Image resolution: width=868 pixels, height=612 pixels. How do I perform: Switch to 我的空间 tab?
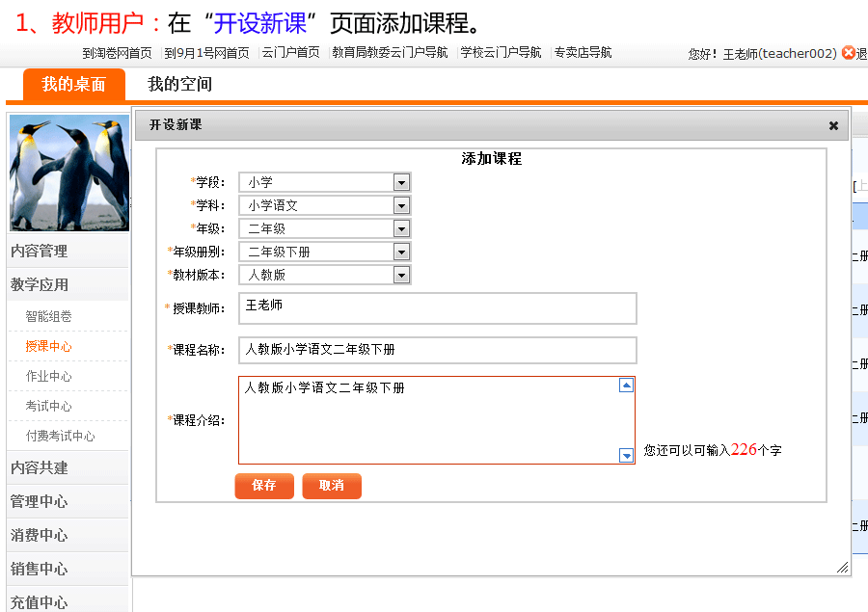pos(179,85)
